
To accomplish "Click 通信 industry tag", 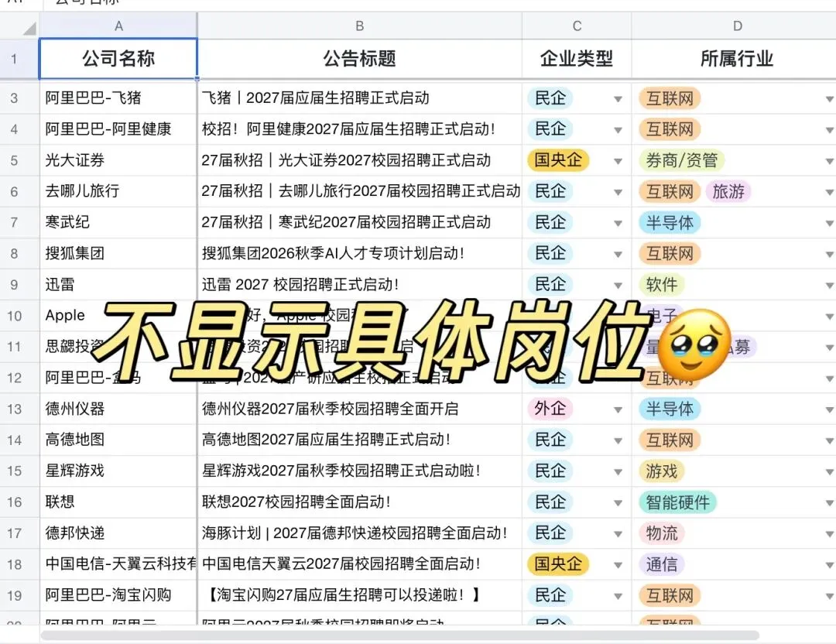I will coord(662,564).
